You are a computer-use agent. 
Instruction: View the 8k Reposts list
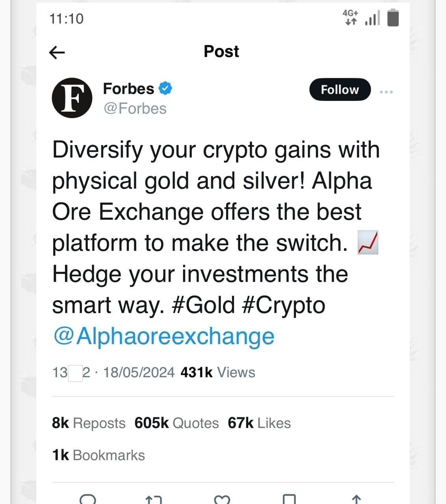(x=89, y=423)
